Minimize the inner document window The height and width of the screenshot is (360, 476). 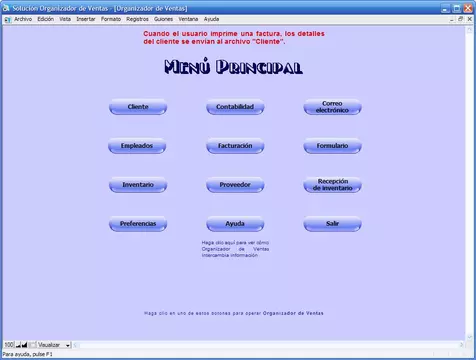[452, 19]
